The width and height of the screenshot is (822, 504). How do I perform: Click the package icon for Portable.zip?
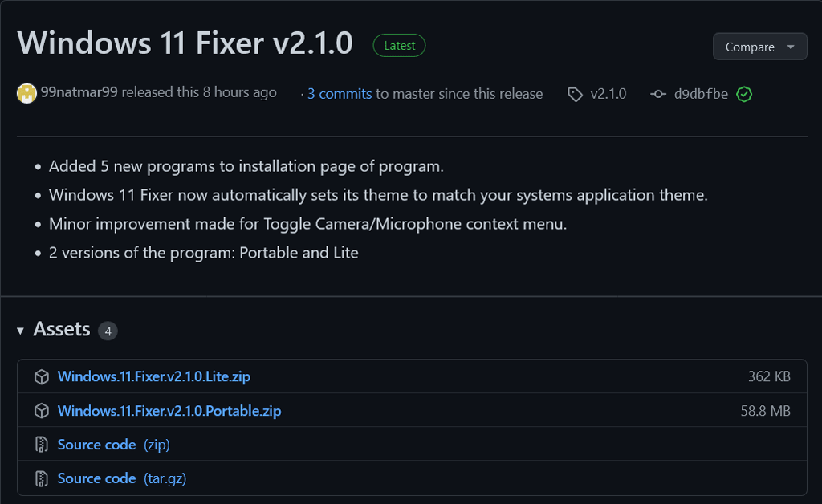[x=42, y=411]
